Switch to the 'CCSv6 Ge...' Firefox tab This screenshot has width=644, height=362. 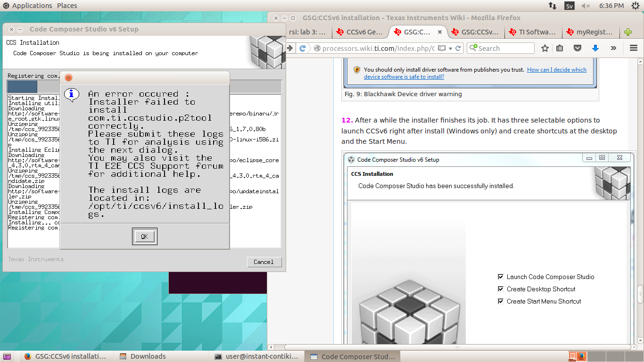pos(360,33)
